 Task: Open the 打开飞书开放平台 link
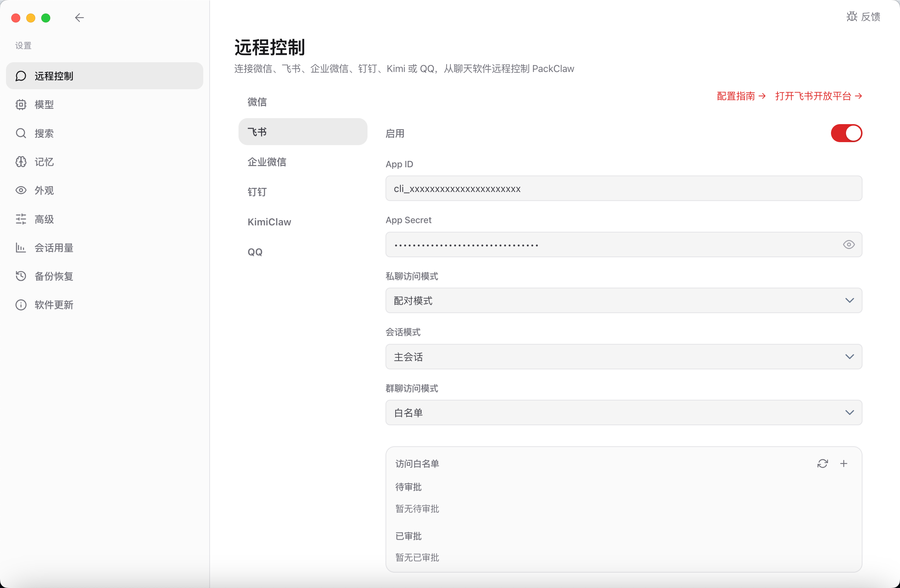pyautogui.click(x=819, y=96)
